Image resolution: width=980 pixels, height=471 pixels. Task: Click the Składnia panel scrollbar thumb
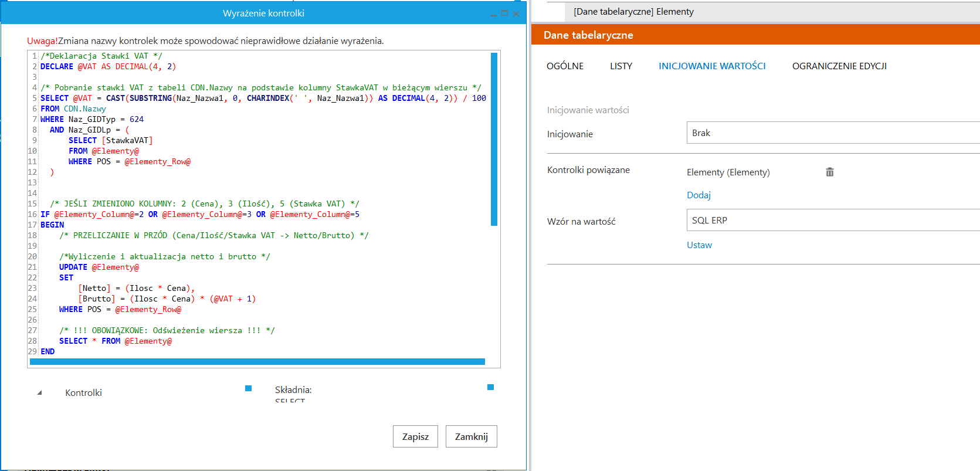(490, 387)
